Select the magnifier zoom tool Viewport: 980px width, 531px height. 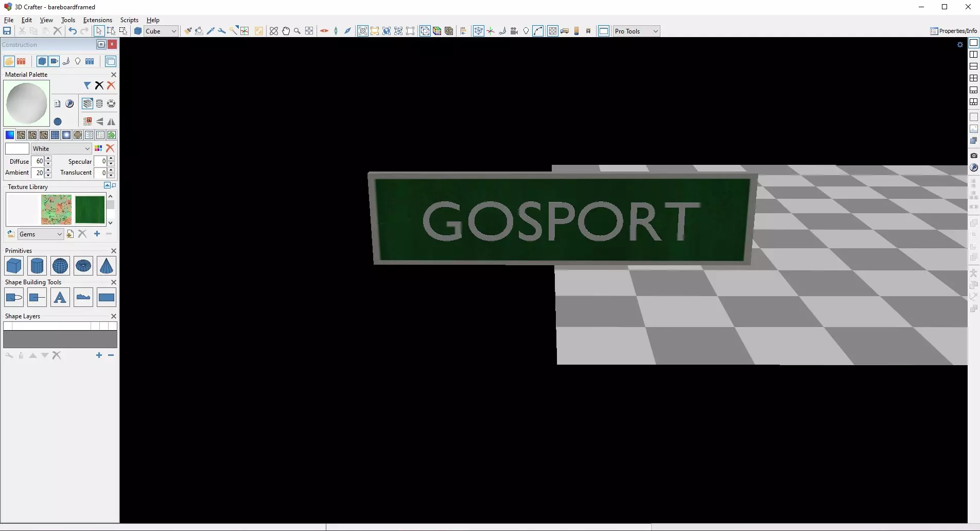[297, 31]
